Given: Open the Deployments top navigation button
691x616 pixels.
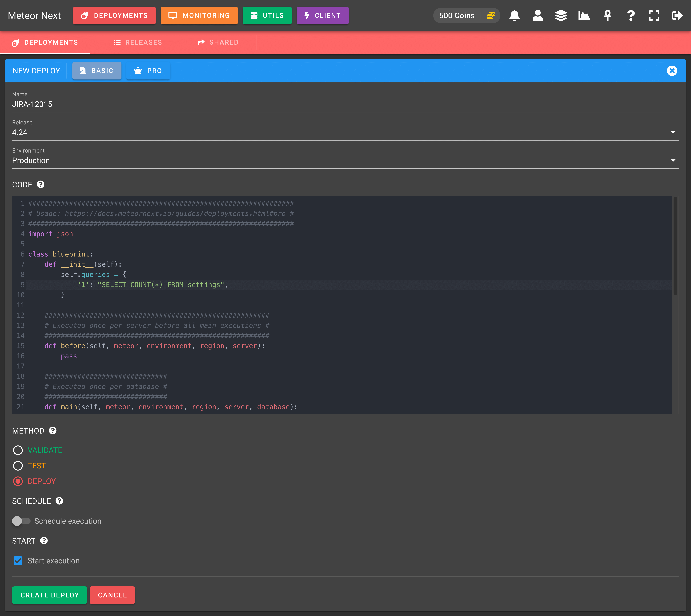Looking at the screenshot, I should [114, 16].
